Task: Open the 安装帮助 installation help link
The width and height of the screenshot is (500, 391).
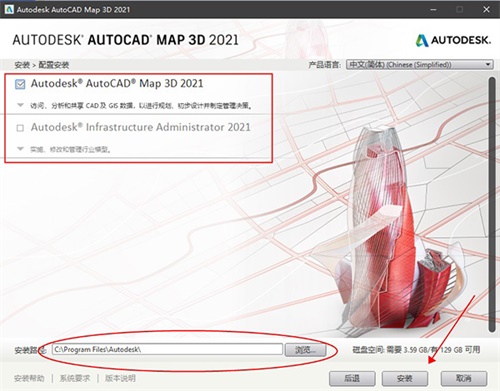Action: pyautogui.click(x=29, y=378)
